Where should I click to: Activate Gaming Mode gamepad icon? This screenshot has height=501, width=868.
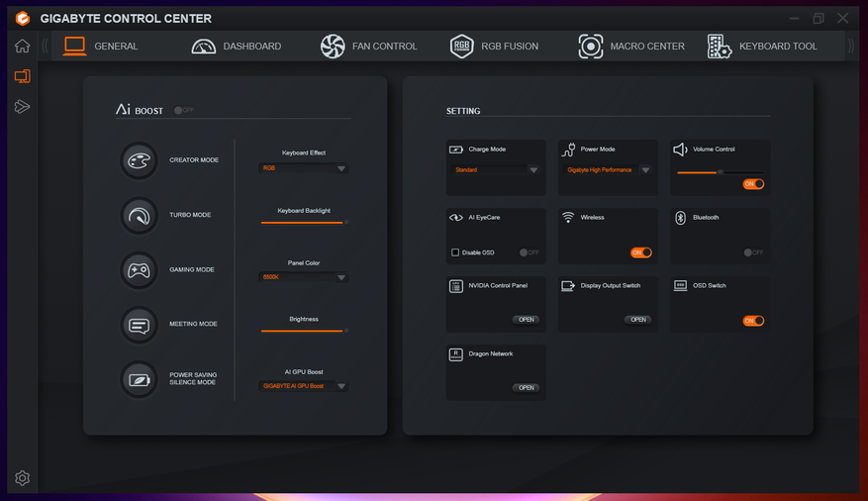(139, 270)
